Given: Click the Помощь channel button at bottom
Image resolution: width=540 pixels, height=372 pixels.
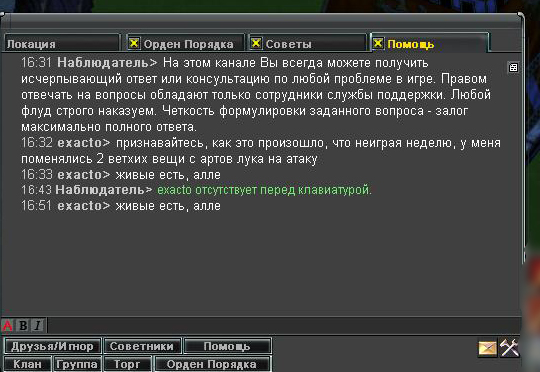Looking at the screenshot, I should (227, 346).
